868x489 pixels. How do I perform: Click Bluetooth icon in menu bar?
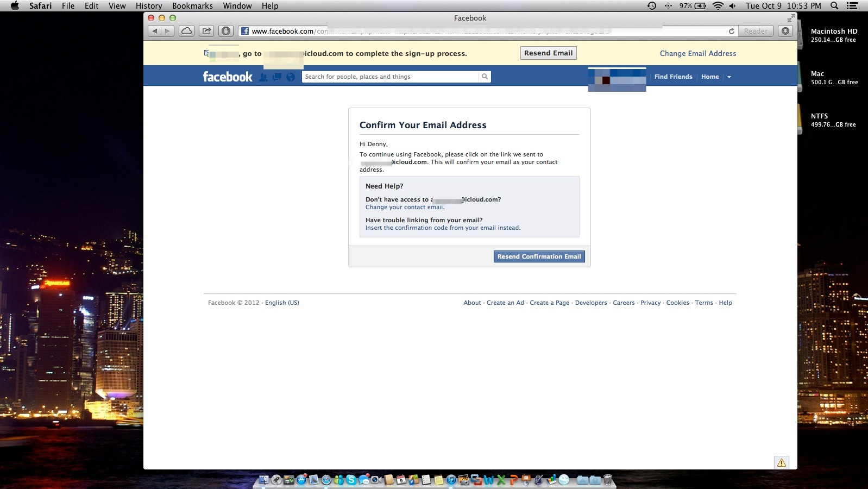pyautogui.click(x=668, y=6)
